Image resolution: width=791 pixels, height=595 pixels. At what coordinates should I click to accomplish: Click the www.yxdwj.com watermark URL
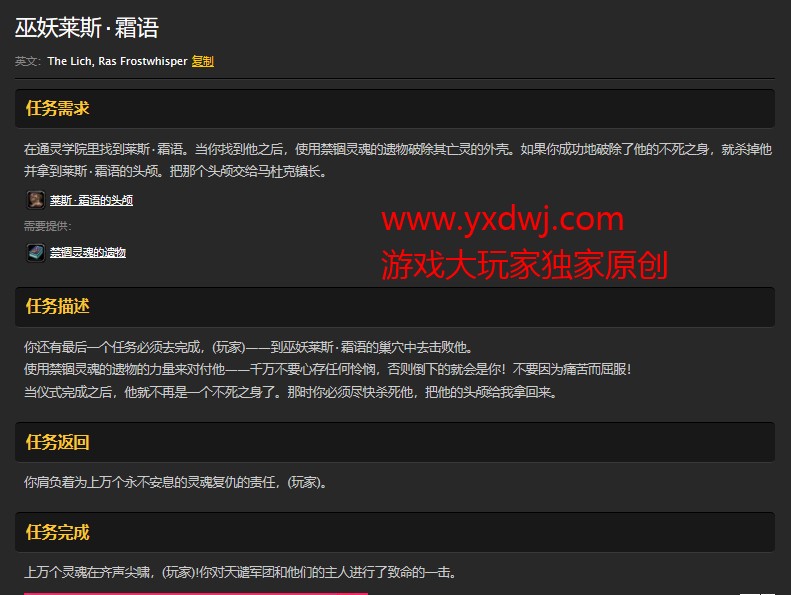(x=502, y=218)
